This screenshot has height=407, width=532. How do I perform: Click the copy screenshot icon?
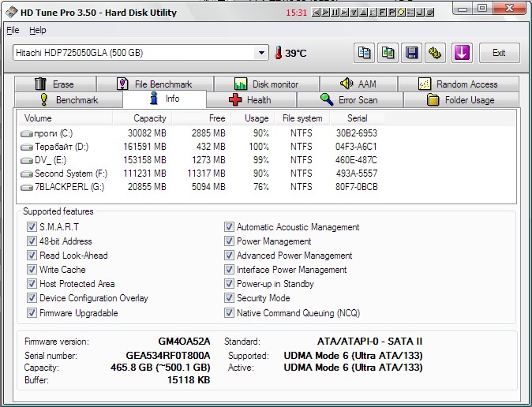click(388, 53)
